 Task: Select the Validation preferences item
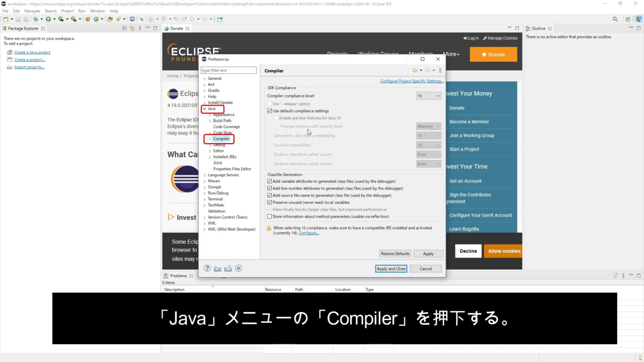point(217,211)
